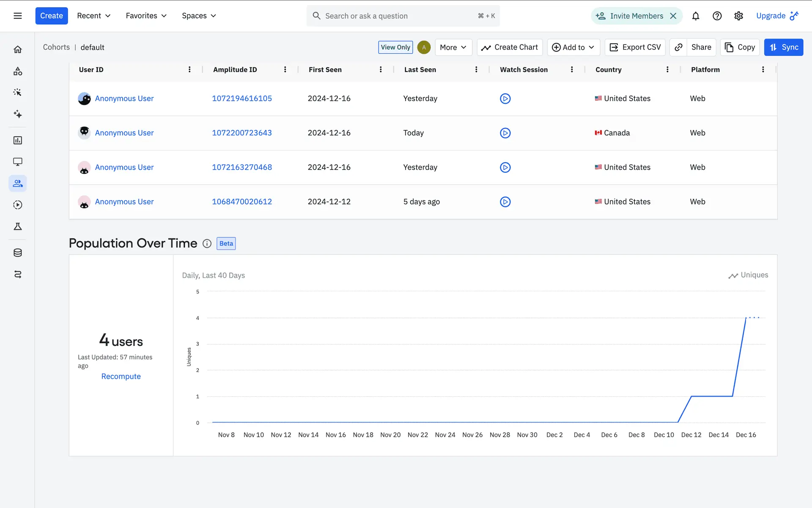The height and width of the screenshot is (508, 812).
Task: Open the hamburger navigation menu
Action: tap(18, 16)
